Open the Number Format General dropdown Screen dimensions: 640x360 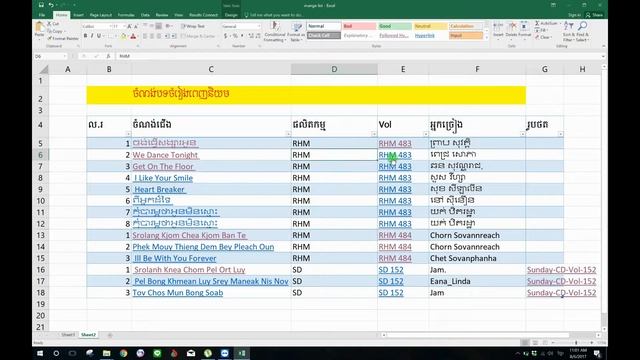pyautogui.click(x=259, y=26)
